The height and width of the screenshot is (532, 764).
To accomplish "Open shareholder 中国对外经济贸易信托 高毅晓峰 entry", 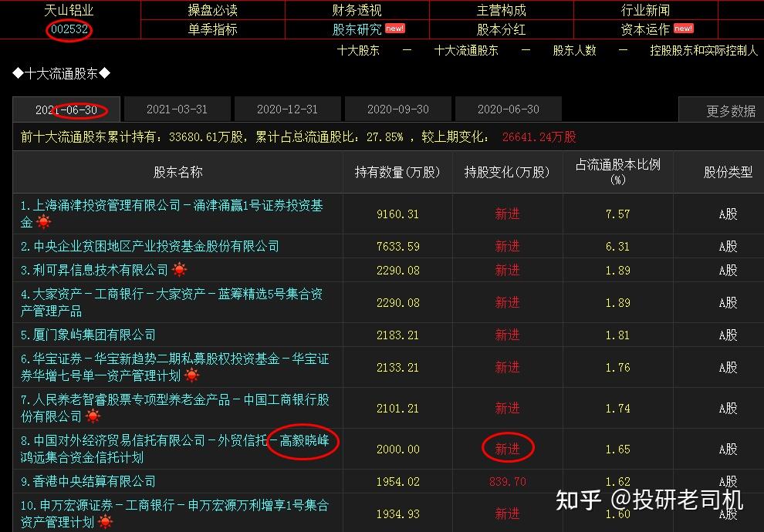I will pos(174,449).
